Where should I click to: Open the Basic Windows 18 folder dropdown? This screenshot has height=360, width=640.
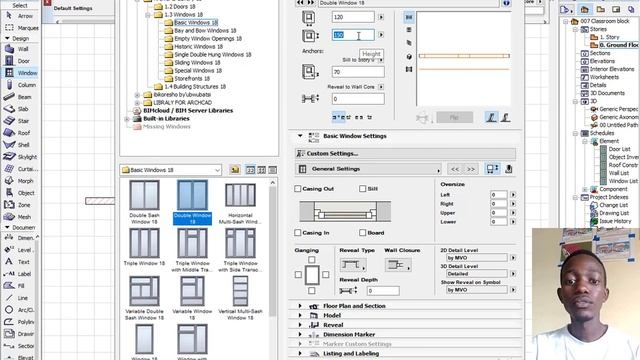pos(171,170)
